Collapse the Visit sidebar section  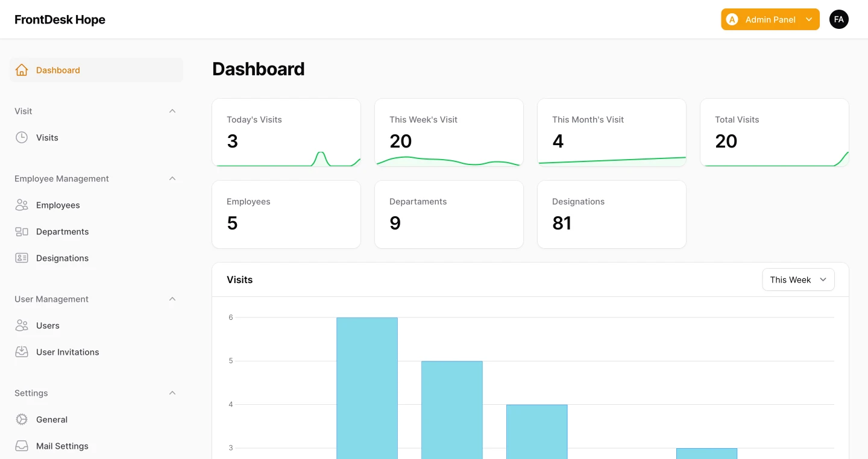[172, 111]
